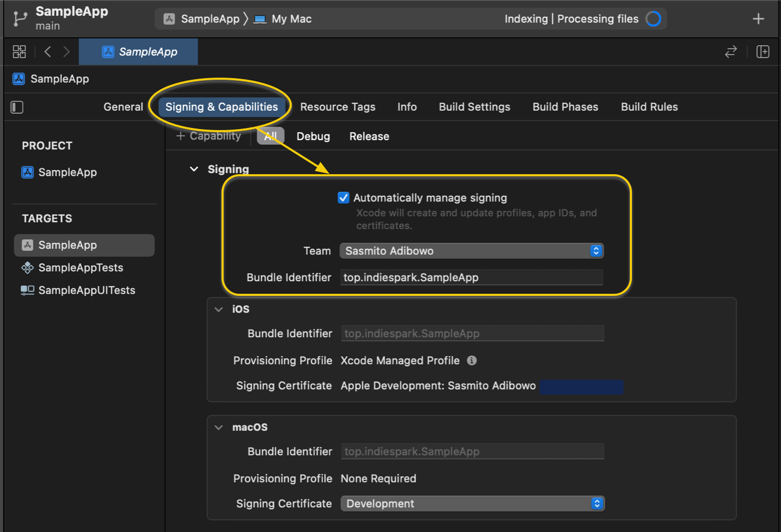Screen dimensions: 781x532
Task: Switch to Resource Tags tab
Action: point(338,107)
